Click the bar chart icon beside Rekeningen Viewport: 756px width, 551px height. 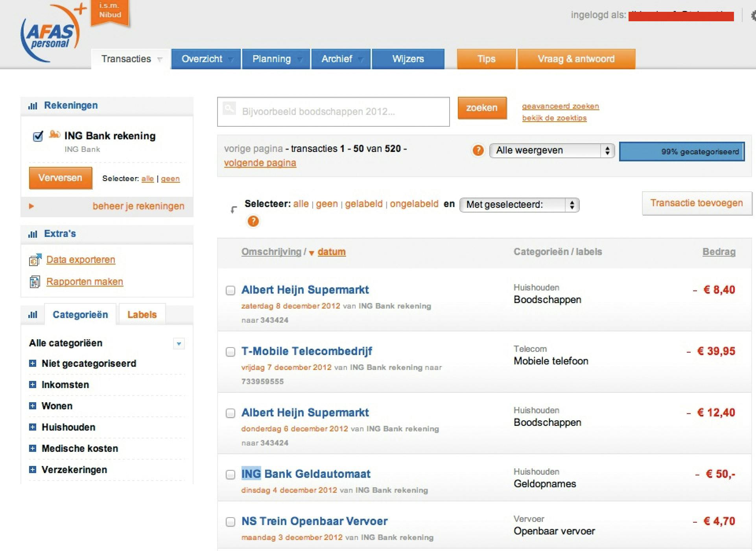pyautogui.click(x=33, y=106)
